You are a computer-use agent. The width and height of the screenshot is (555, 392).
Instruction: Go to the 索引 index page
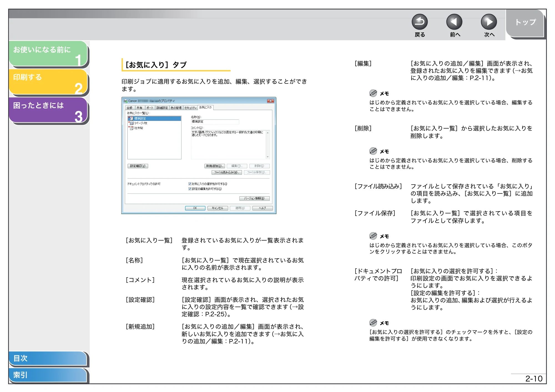[48, 375]
